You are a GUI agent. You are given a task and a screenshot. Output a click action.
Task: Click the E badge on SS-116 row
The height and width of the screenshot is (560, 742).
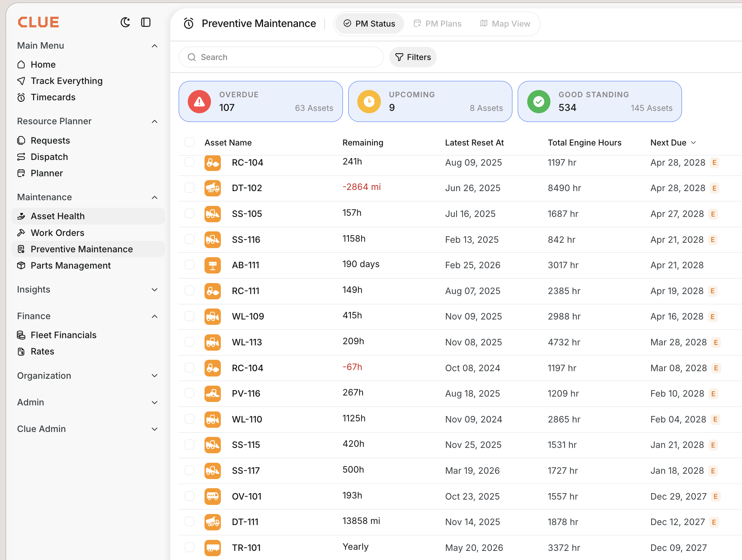click(x=713, y=240)
